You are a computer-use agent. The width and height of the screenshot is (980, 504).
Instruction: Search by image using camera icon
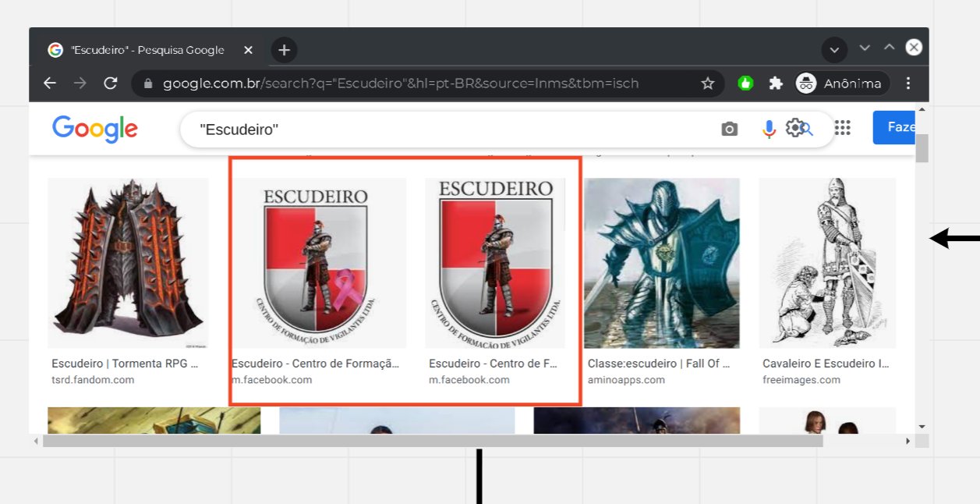729,130
